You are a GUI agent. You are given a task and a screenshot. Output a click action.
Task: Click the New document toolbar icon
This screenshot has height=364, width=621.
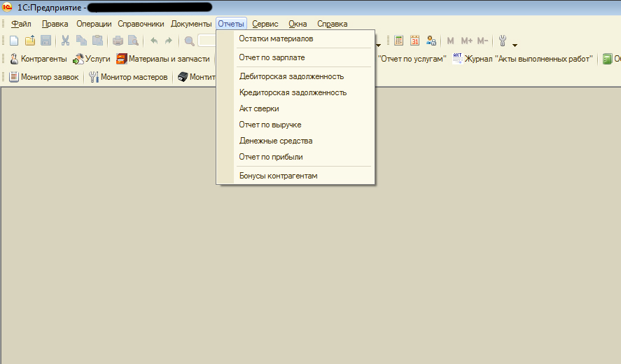coord(14,41)
